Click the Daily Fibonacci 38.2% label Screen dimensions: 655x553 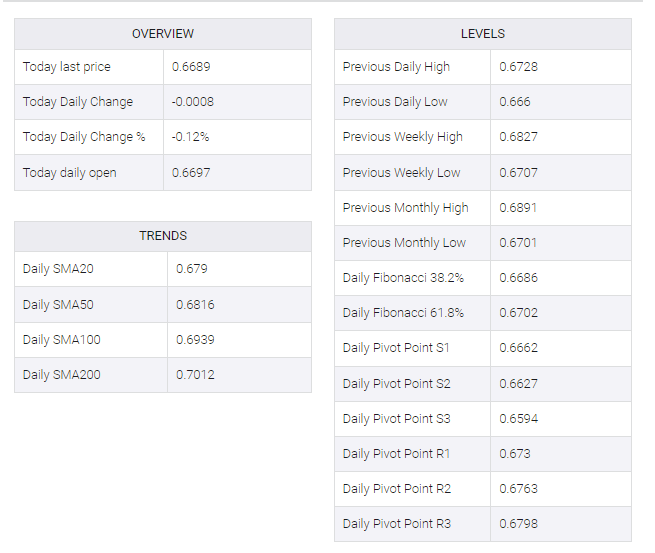click(403, 278)
